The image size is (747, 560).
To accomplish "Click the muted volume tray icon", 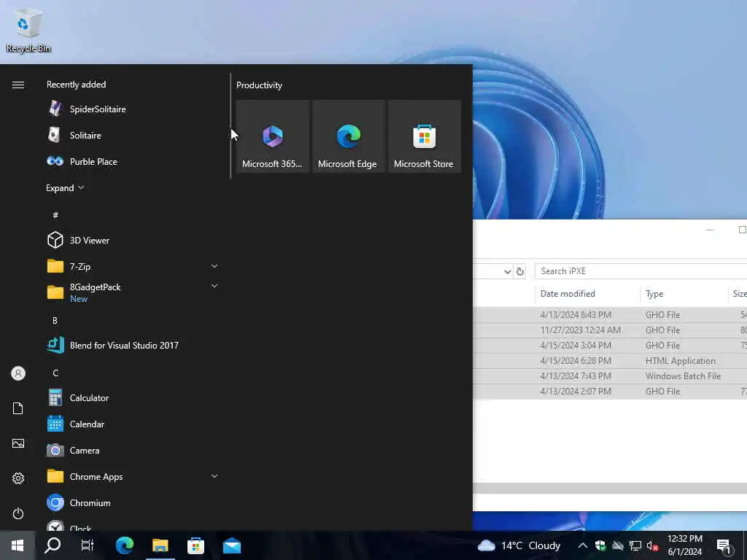I will click(653, 545).
